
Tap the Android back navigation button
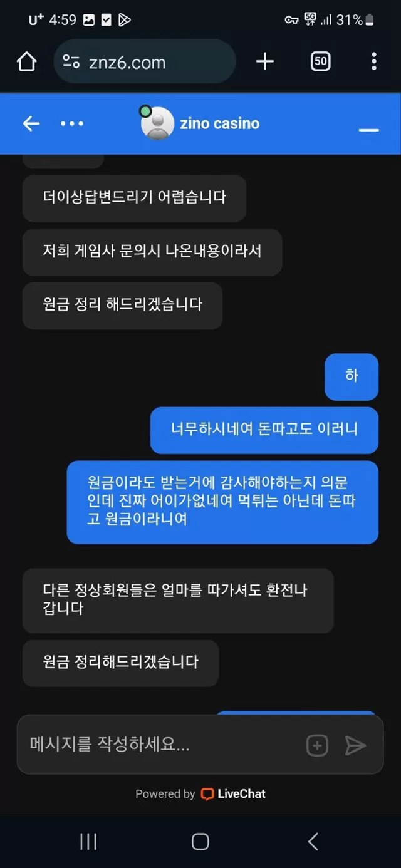[313, 842]
